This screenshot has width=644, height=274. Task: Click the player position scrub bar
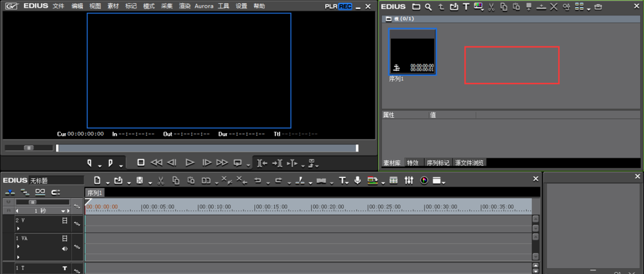[206, 148]
